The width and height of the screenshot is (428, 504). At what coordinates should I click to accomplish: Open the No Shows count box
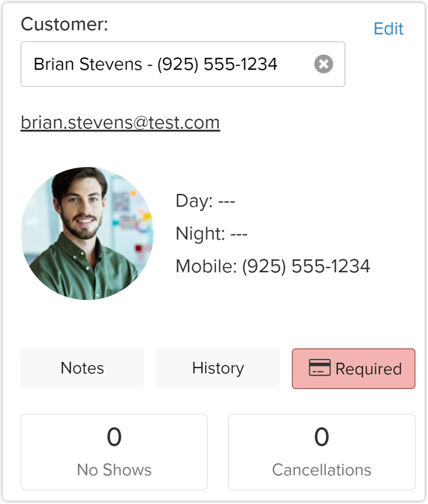[x=114, y=452]
